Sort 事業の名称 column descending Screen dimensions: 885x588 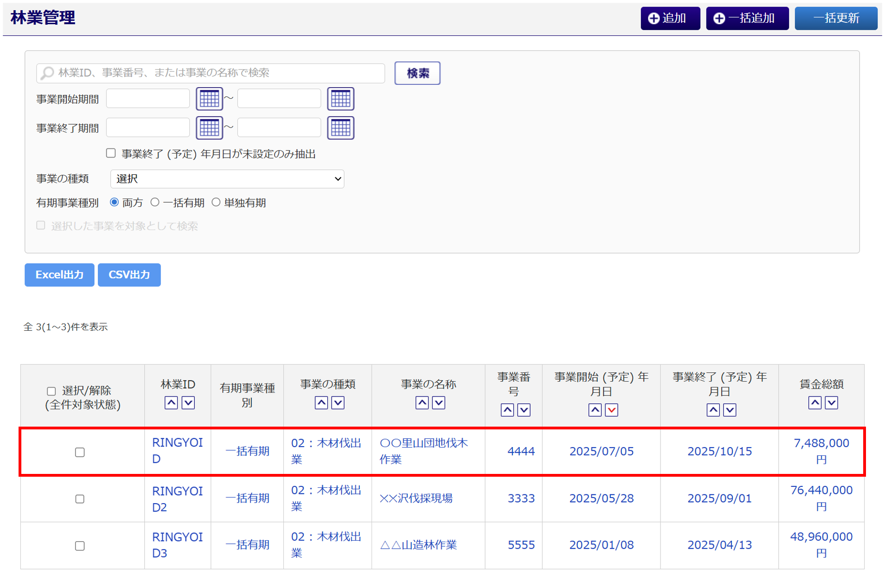point(438,403)
